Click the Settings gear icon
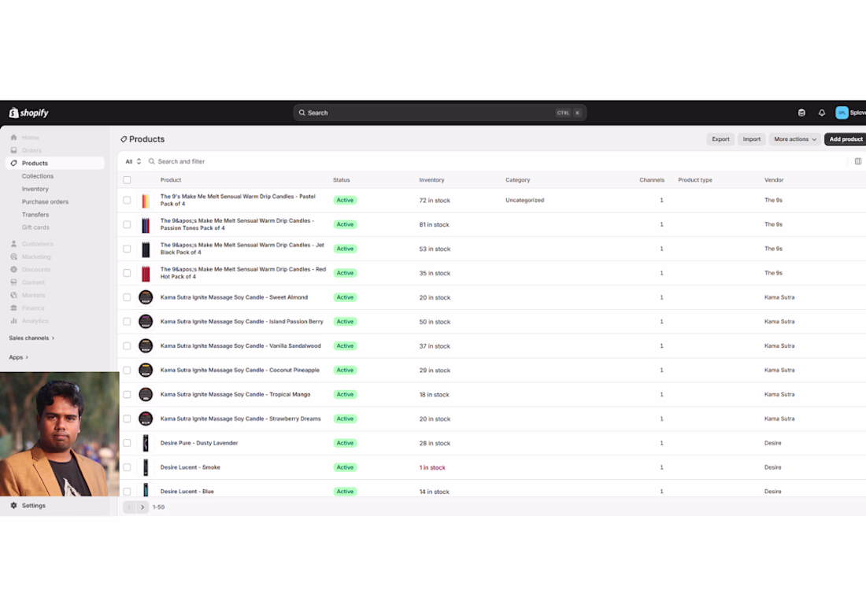866x616 pixels. coord(14,506)
